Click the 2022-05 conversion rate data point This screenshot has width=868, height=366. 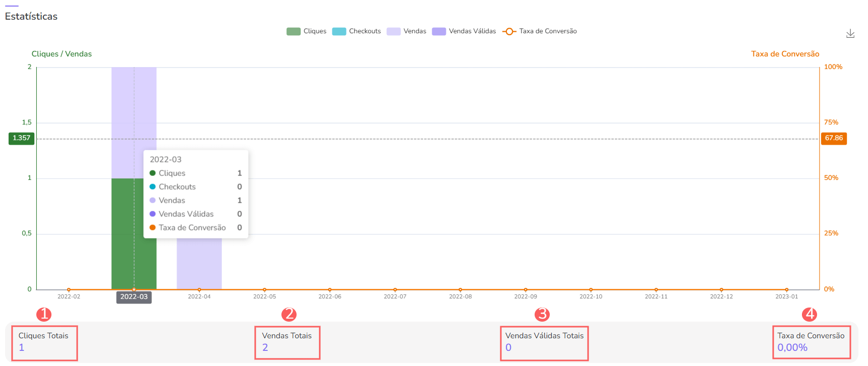(x=265, y=289)
